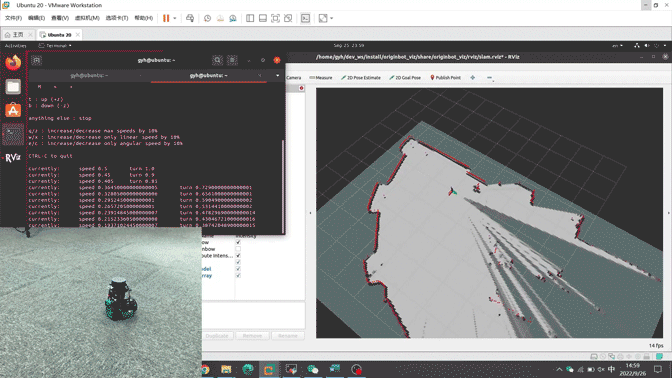Click Activities in the Ubuntu top bar

click(x=15, y=45)
